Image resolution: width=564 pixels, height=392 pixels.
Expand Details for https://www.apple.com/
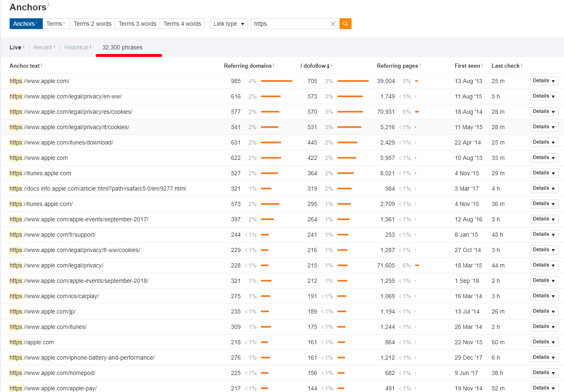pos(544,81)
